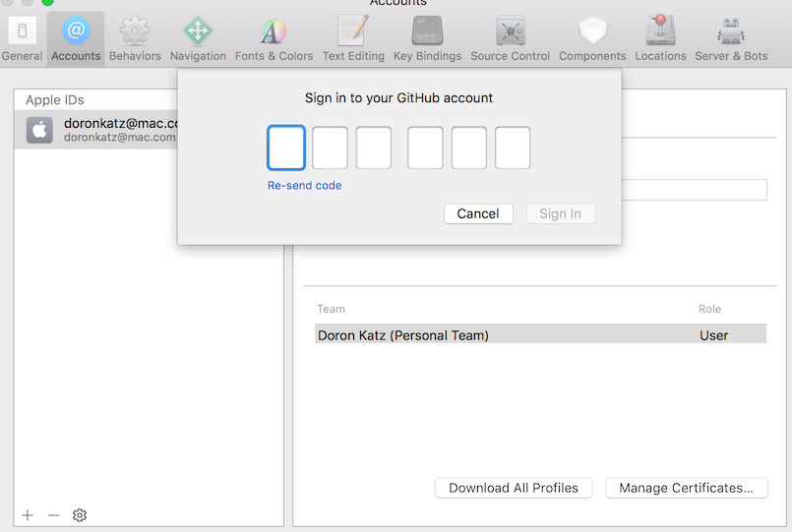The height and width of the screenshot is (532, 792).
Task: Click the fifth verification code box
Action: pos(468,148)
